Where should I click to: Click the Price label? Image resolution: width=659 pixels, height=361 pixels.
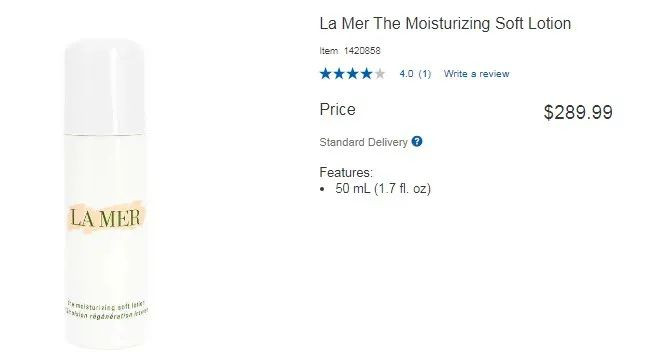337,109
